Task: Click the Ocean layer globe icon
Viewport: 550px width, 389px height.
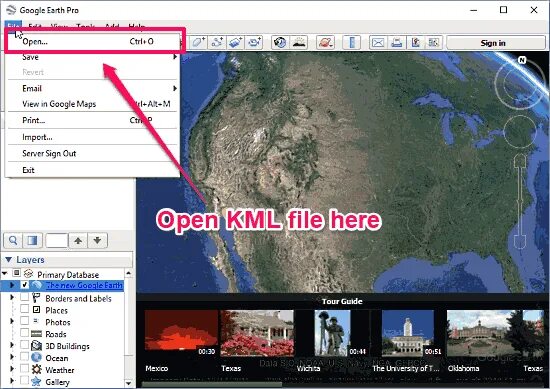Action: pyautogui.click(x=36, y=358)
